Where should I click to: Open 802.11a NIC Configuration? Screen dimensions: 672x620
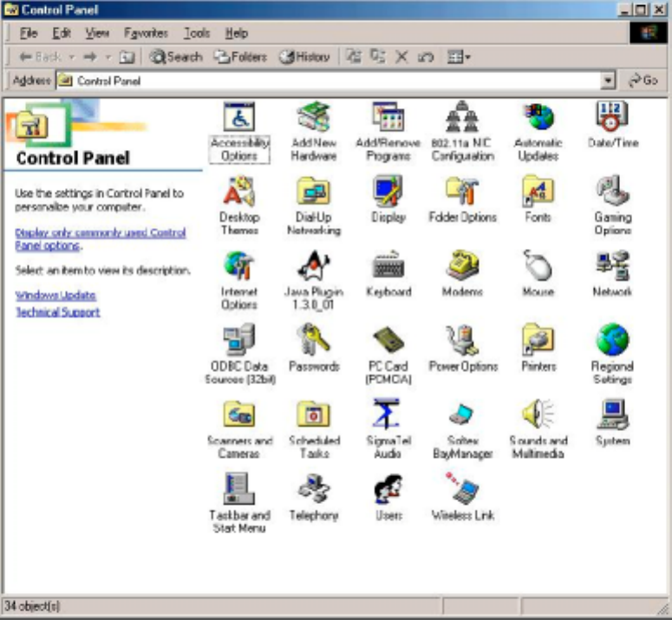(462, 132)
